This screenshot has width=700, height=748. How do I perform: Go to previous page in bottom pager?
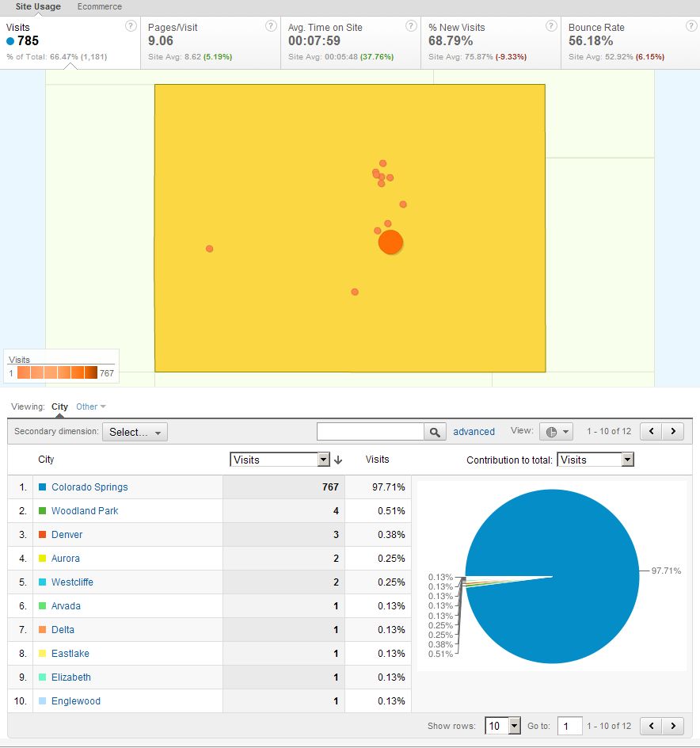coord(652,726)
